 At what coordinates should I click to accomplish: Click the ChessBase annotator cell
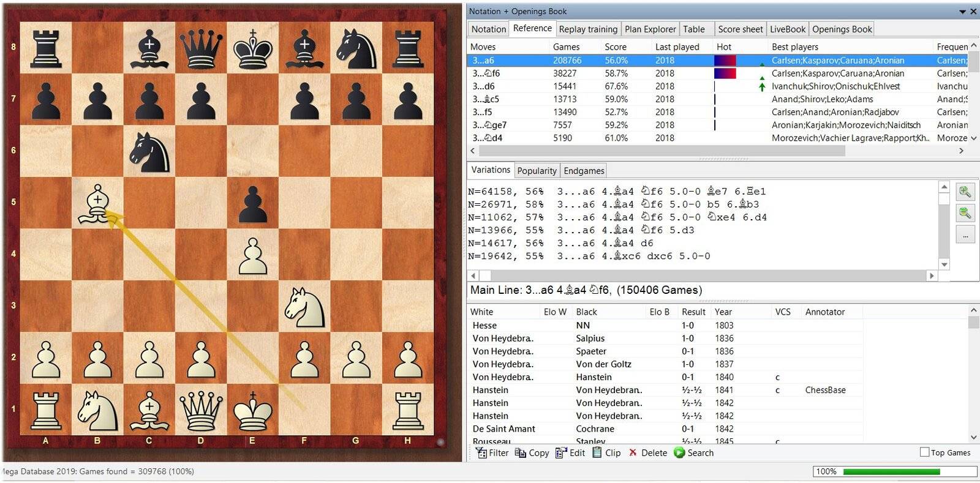point(825,390)
